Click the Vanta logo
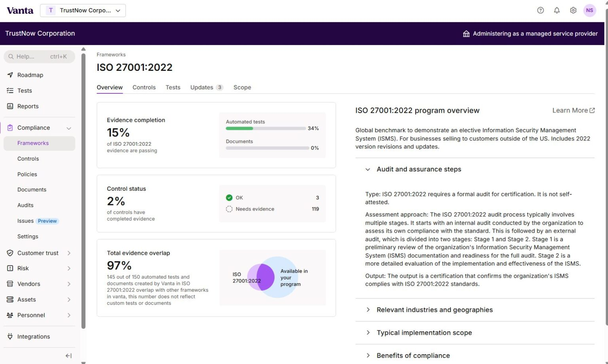 [20, 11]
